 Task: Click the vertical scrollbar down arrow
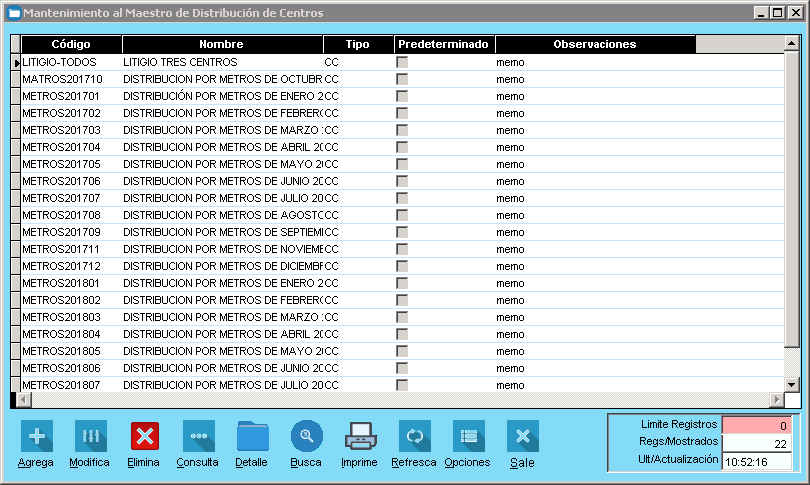pyautogui.click(x=791, y=384)
